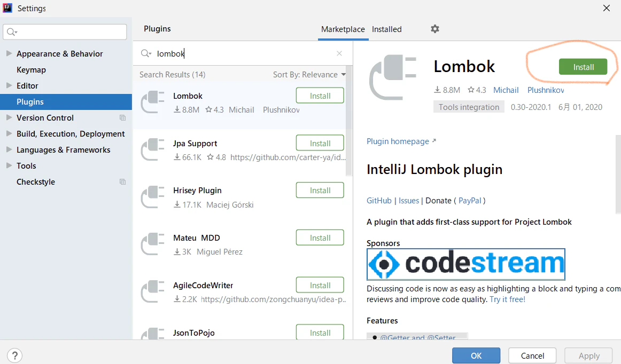
Task: Focus the settings search field
Action: (65, 31)
